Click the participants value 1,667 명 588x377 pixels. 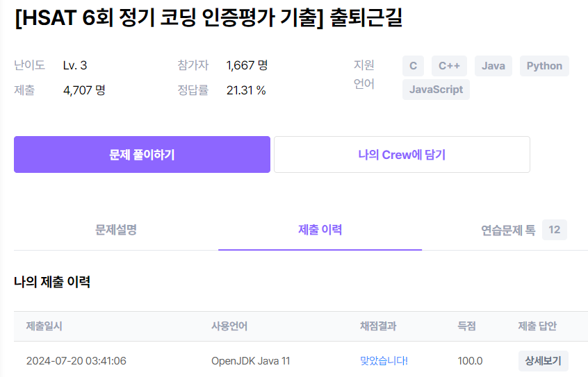click(247, 65)
